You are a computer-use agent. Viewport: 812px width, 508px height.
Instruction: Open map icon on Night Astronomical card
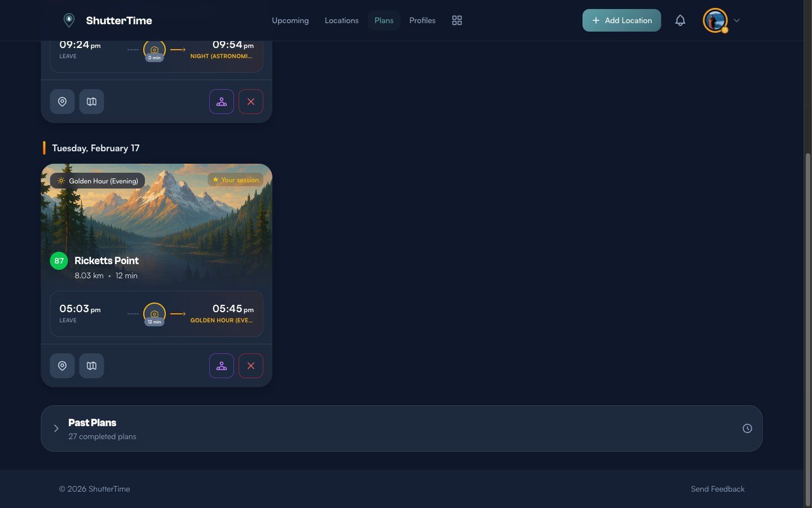[x=91, y=102]
